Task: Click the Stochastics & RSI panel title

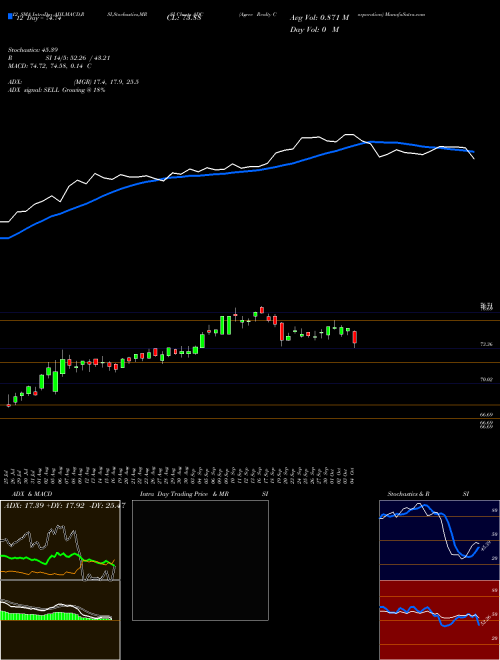Action: (428, 494)
